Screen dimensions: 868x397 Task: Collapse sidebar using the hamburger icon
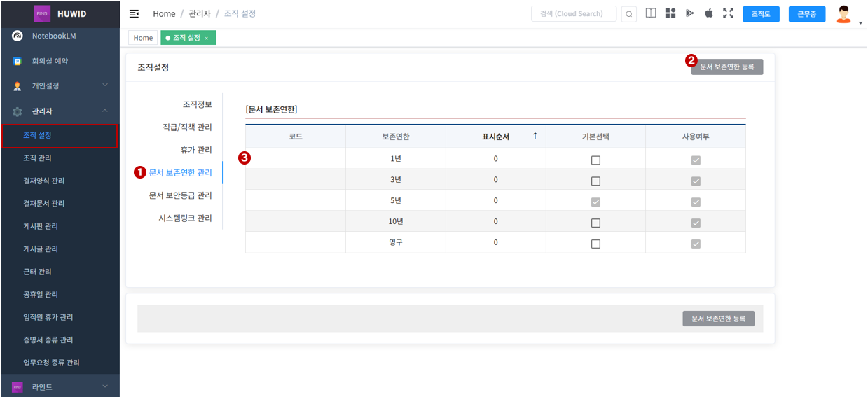click(x=135, y=14)
